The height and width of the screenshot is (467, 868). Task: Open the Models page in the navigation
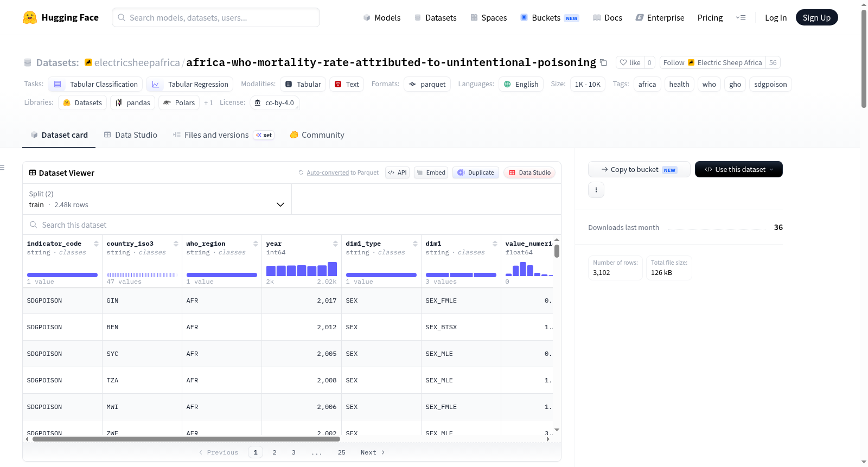381,17
